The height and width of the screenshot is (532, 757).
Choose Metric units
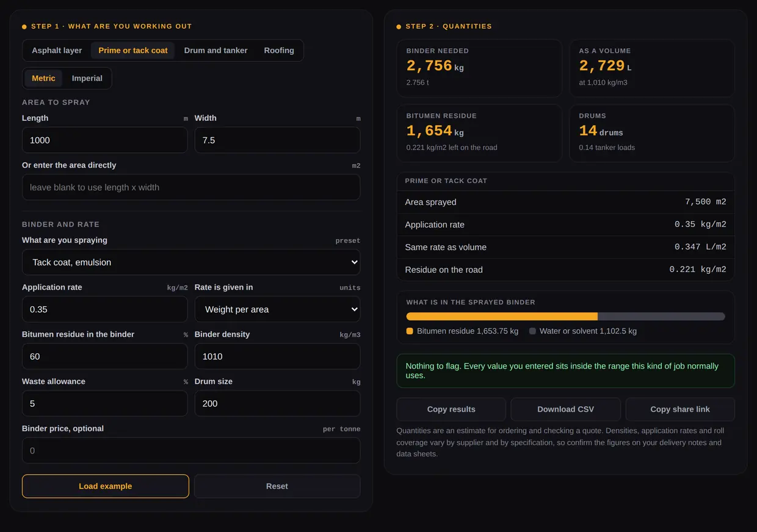[43, 78]
